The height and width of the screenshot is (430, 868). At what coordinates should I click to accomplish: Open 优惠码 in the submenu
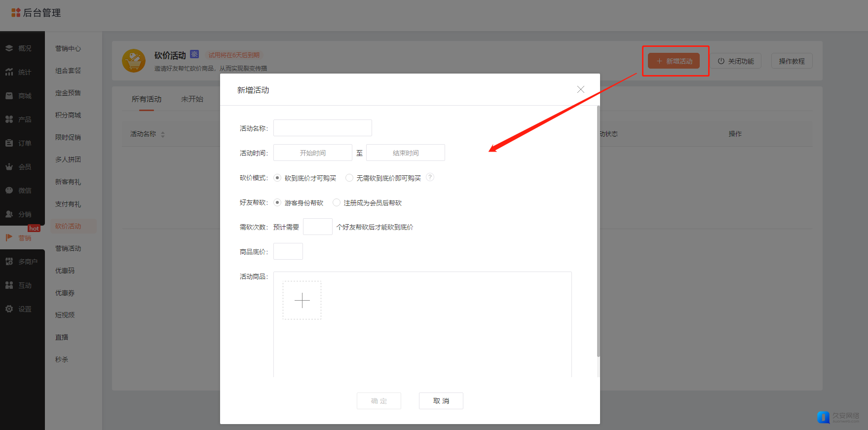pyautogui.click(x=65, y=271)
